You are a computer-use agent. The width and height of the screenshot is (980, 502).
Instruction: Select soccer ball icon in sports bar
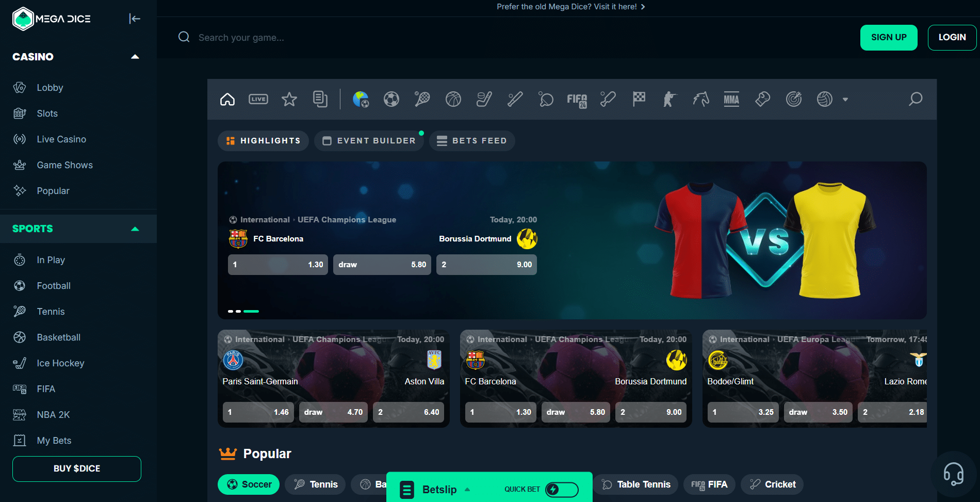coord(391,99)
